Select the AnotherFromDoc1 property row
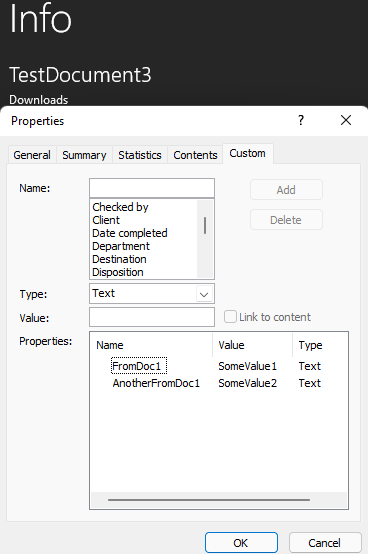This screenshot has width=368, height=554. (x=156, y=383)
